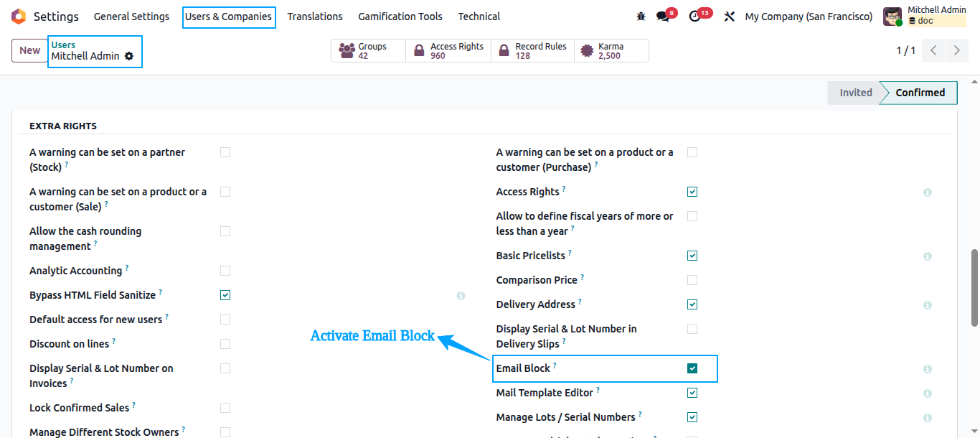Uncheck Manage Lots / Serial Numbers checkbox
Viewport: 980px width, 438px height.
[x=692, y=417]
